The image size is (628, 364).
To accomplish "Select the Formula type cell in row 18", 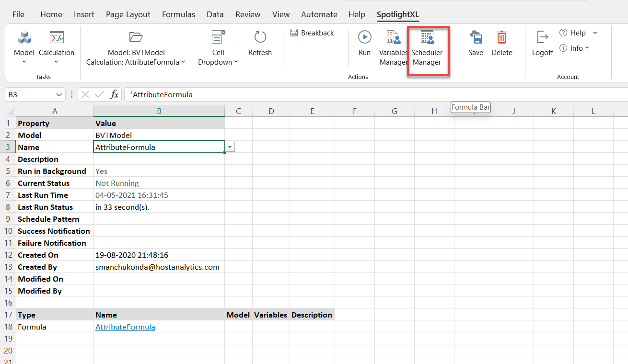I will (x=55, y=327).
